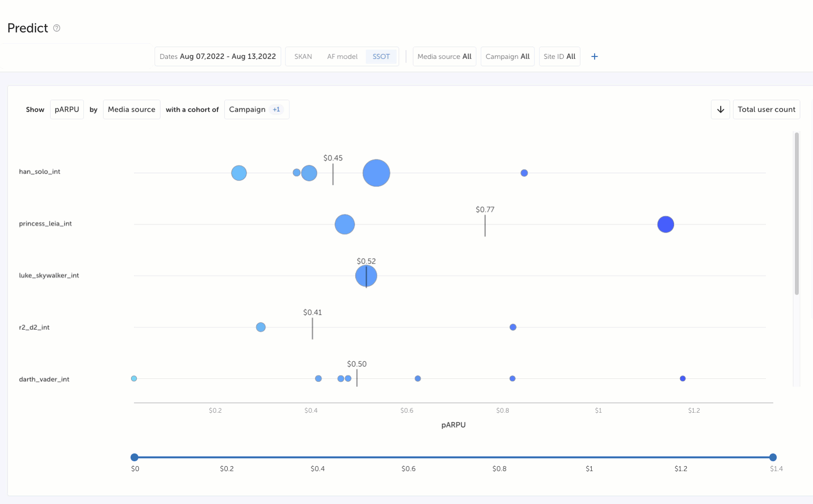Click the help icon next to Predict
813x504 pixels.
click(x=57, y=28)
